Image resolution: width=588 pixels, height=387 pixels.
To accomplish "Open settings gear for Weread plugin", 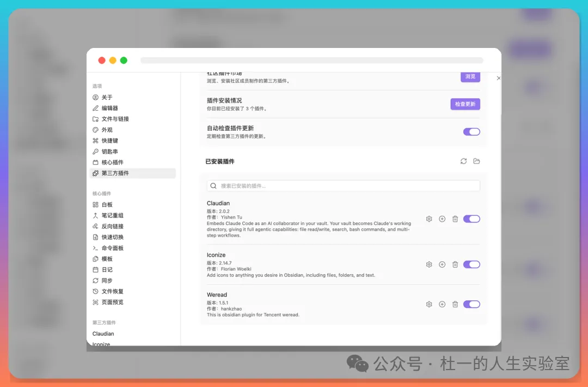I will pos(429,304).
